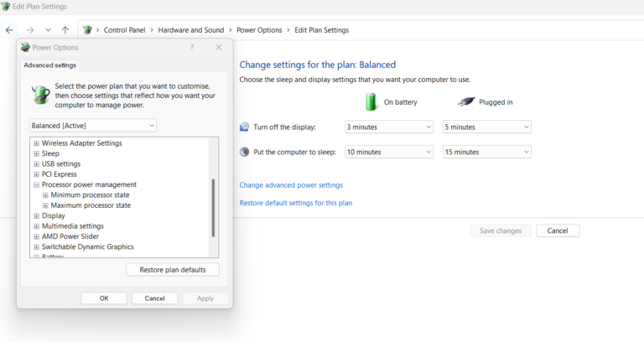Viewport: 644px width, 342px height.
Task: Click the Up one level arrow
Action: [65, 30]
